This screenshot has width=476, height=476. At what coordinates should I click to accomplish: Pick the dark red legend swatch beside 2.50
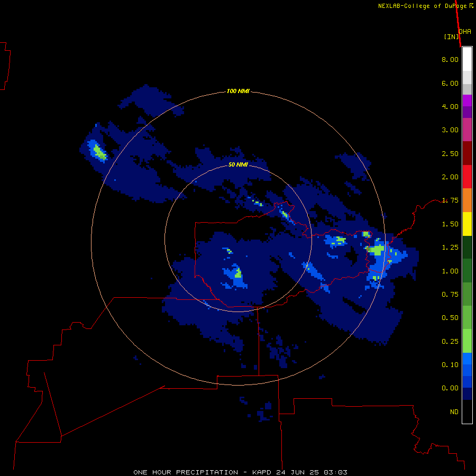(x=467, y=153)
